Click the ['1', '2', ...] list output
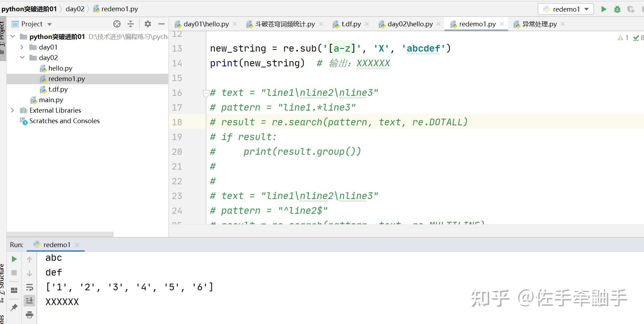644x324 pixels. [x=129, y=287]
